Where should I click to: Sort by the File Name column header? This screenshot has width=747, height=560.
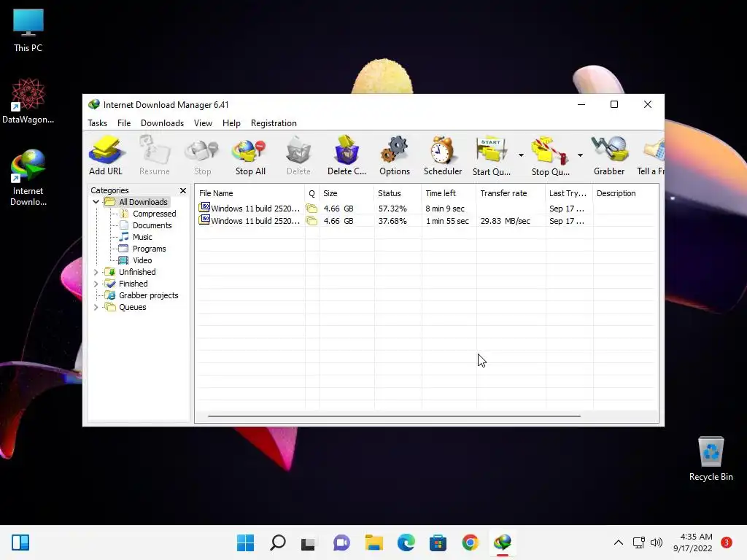[x=250, y=193]
